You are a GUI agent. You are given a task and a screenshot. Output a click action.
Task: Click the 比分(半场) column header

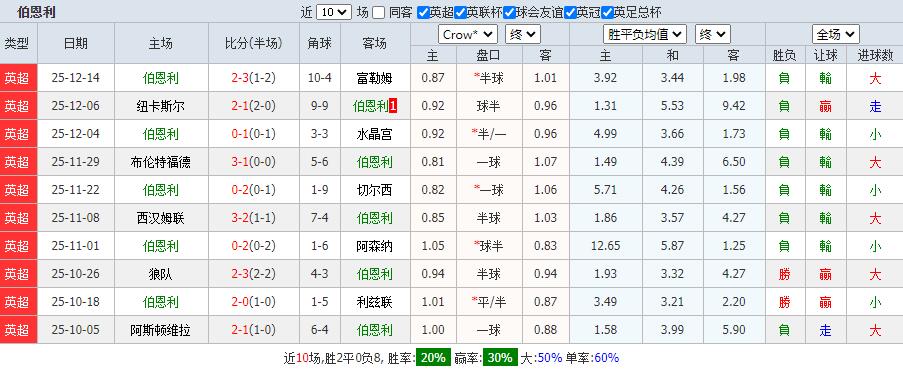tap(253, 43)
